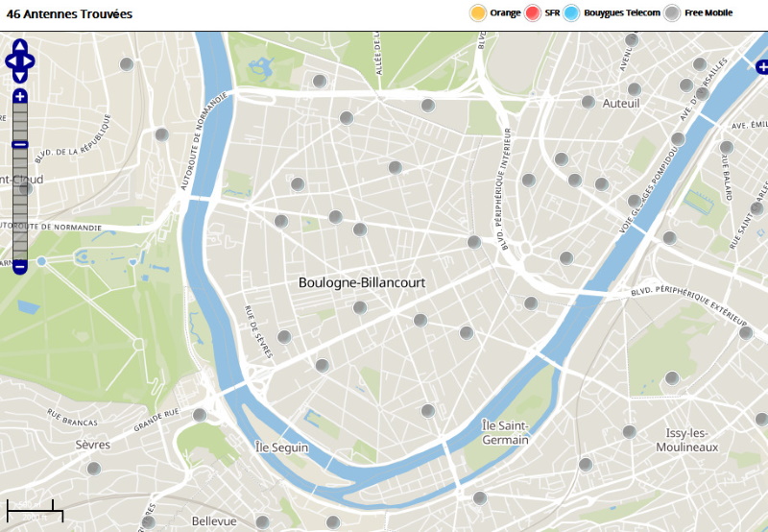Pan the map left with arrow
768x532 pixels.
[x=10, y=60]
